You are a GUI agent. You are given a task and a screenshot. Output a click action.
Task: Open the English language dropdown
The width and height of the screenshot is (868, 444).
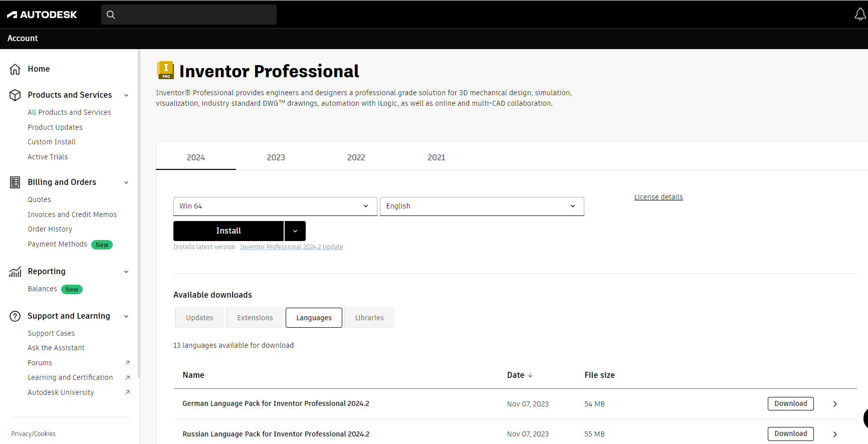point(482,206)
